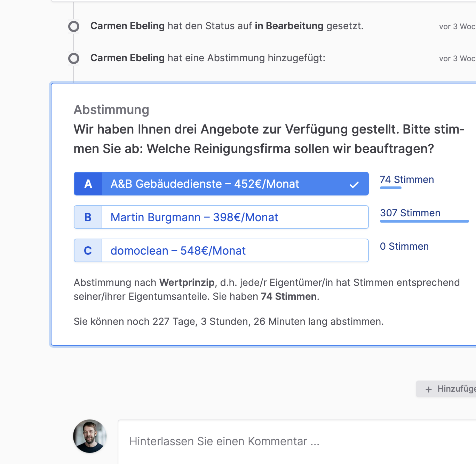Click Carmen Ebeling in the status change entry

tap(127, 26)
